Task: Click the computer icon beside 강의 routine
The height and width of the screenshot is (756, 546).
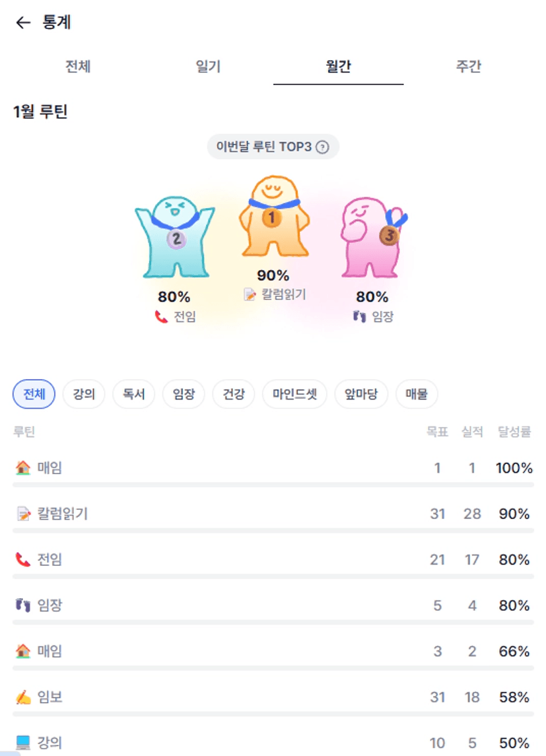Action: click(x=23, y=743)
